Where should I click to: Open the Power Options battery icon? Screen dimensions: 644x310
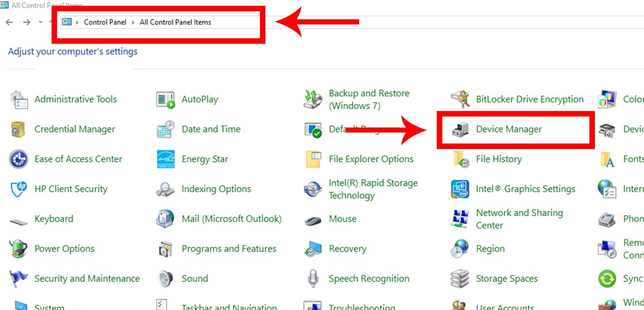(18, 249)
